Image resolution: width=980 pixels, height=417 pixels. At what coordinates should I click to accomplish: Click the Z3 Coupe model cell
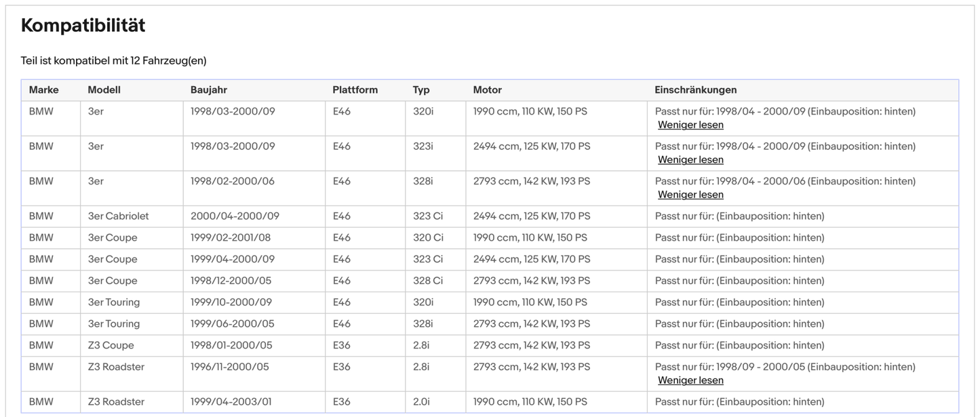[111, 345]
